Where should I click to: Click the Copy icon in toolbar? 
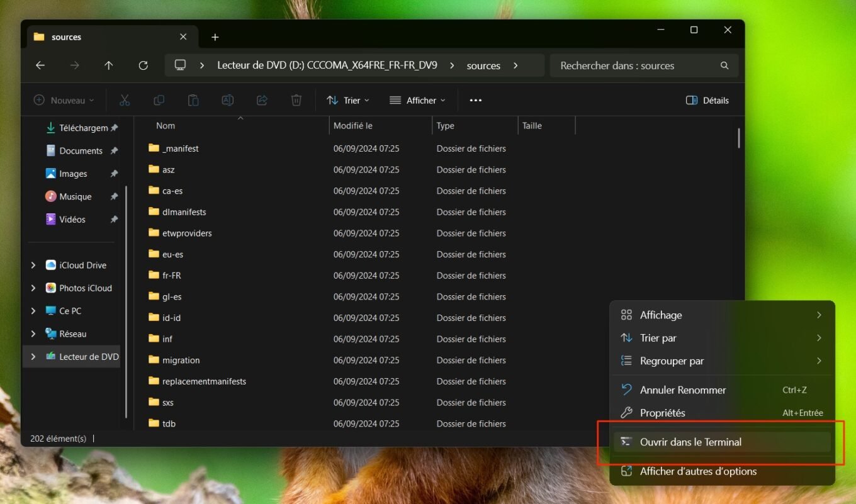(159, 100)
